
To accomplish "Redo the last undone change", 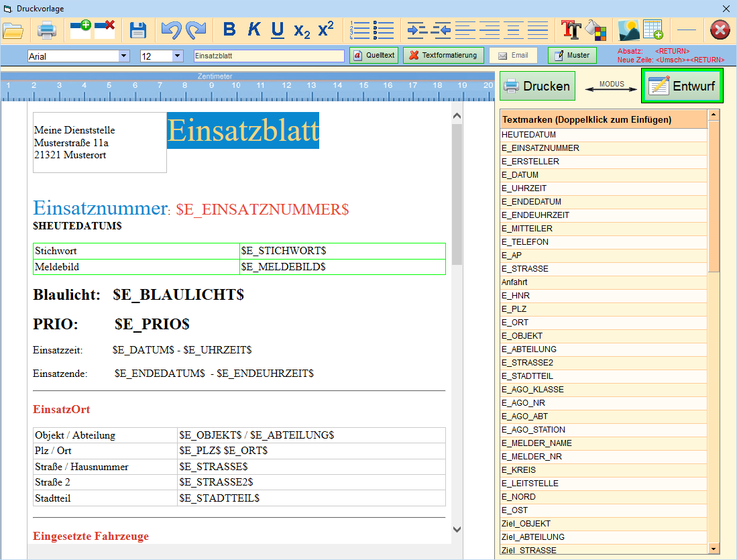I will click(196, 30).
